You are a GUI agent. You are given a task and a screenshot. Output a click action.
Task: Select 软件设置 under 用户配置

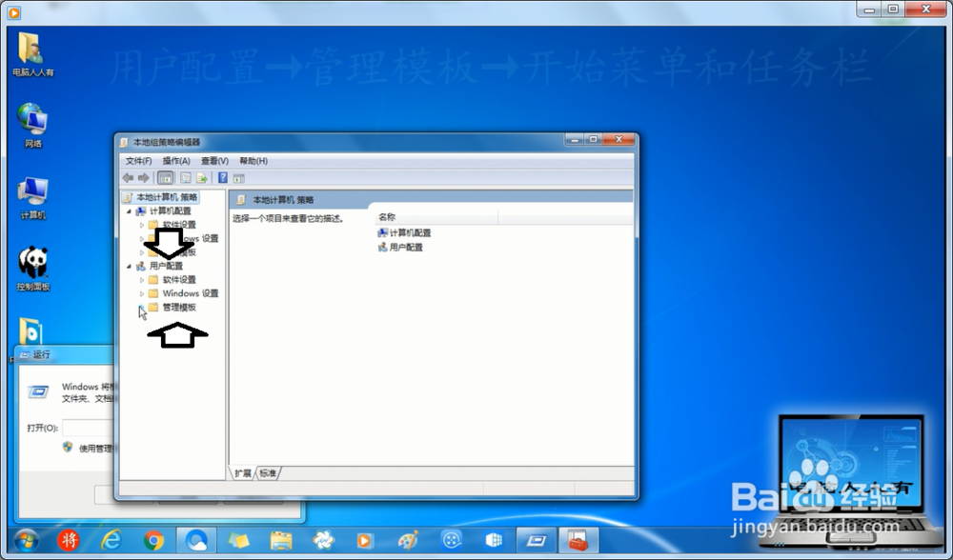[179, 279]
